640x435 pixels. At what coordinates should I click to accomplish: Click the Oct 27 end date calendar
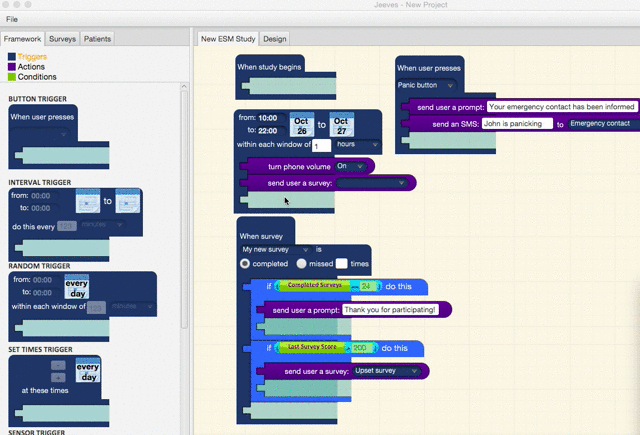click(341, 125)
